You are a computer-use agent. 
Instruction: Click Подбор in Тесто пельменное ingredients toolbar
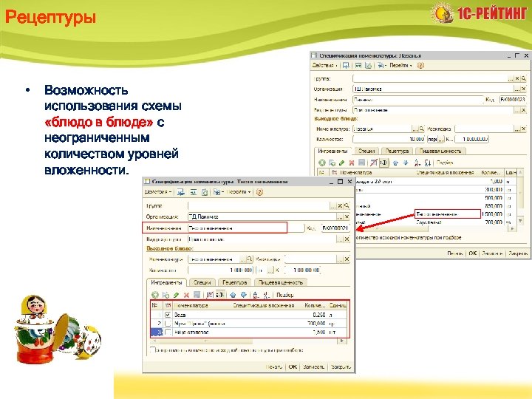pyautogui.click(x=285, y=295)
